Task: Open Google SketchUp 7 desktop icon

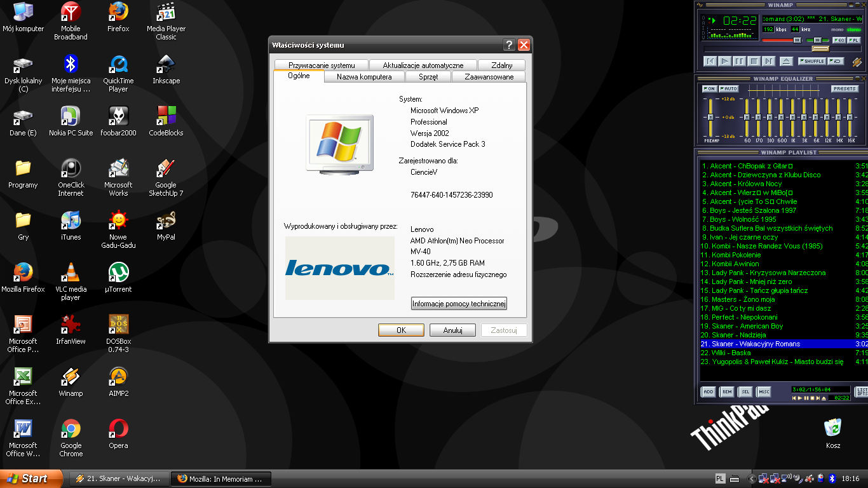Action: pos(166,178)
